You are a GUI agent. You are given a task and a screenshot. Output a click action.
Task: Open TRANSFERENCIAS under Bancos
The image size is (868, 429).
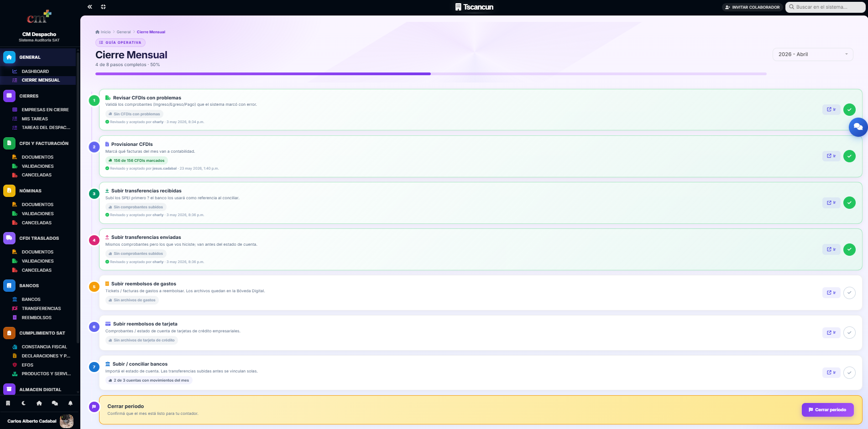38,309
